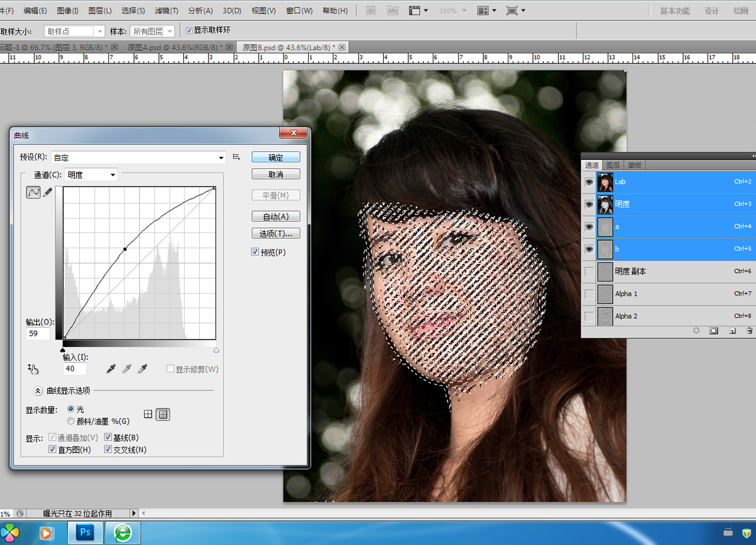The height and width of the screenshot is (545, 756).
Task: Select the 颜料/油墨 % radio button
Action: 71,421
